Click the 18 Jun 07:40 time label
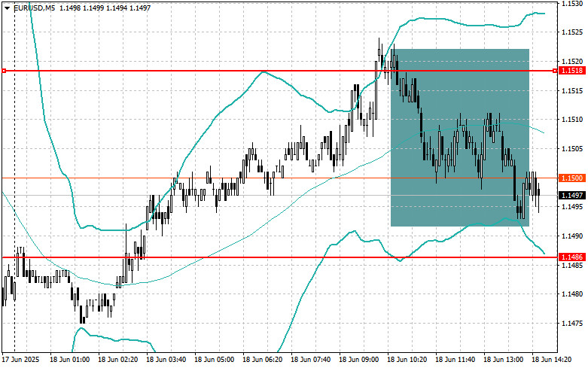Screen dimensions: 588x368 [x=310, y=360]
